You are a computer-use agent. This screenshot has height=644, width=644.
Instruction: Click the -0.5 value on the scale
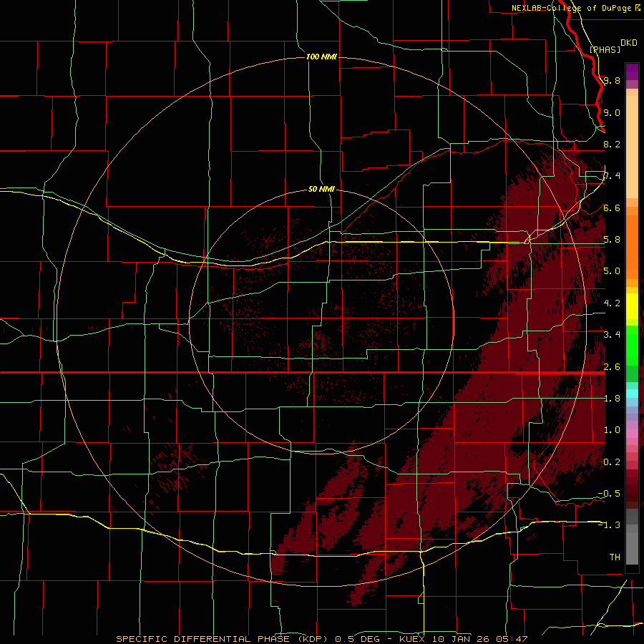pos(609,494)
